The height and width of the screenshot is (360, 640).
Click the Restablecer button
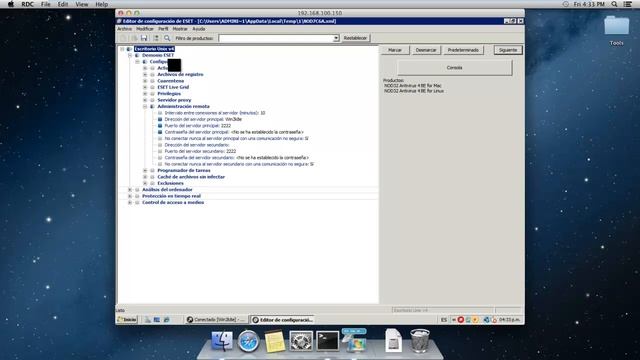[355, 38]
